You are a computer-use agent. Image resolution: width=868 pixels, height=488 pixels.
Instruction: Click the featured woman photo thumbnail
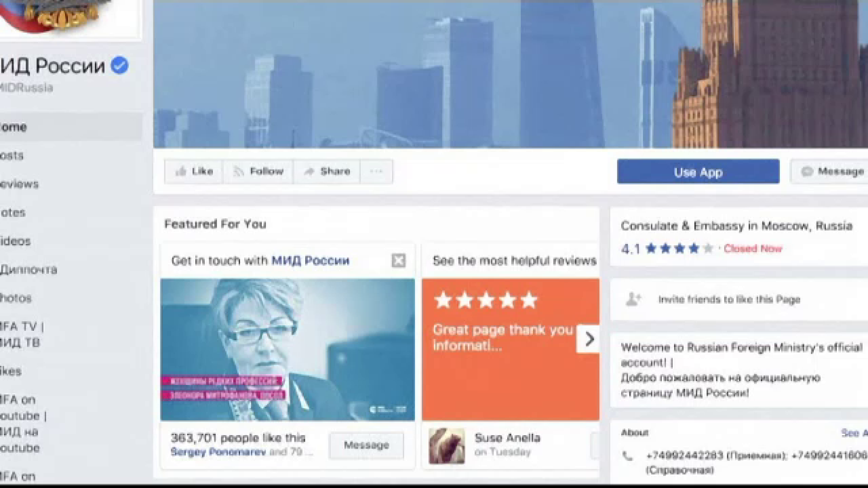(x=288, y=349)
